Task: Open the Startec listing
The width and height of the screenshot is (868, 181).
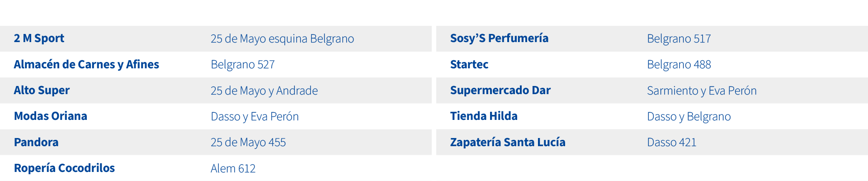Action: 469,65
